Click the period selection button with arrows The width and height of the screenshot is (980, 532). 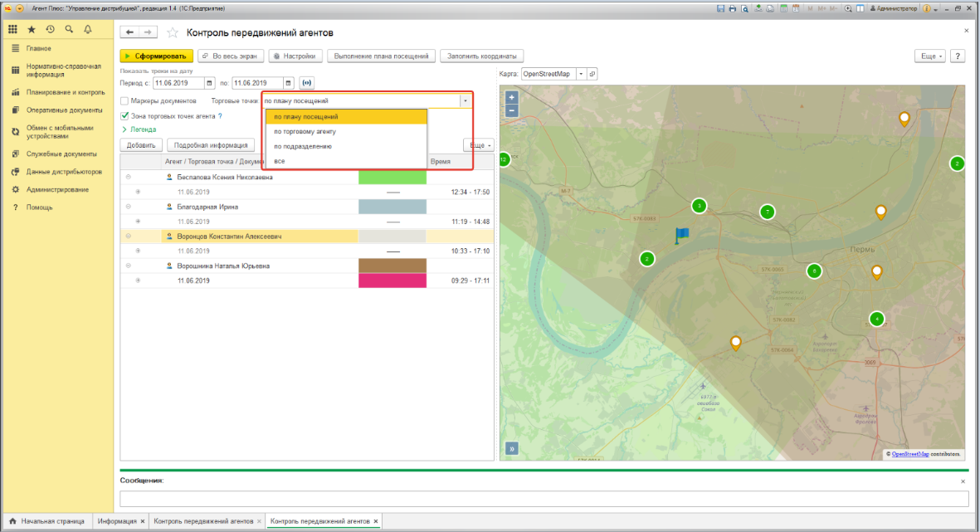[306, 83]
